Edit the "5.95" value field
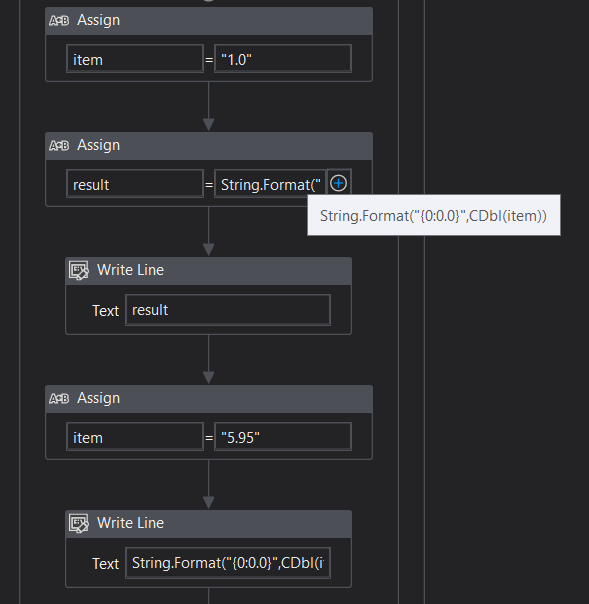Image resolution: width=589 pixels, height=604 pixels. (x=283, y=436)
